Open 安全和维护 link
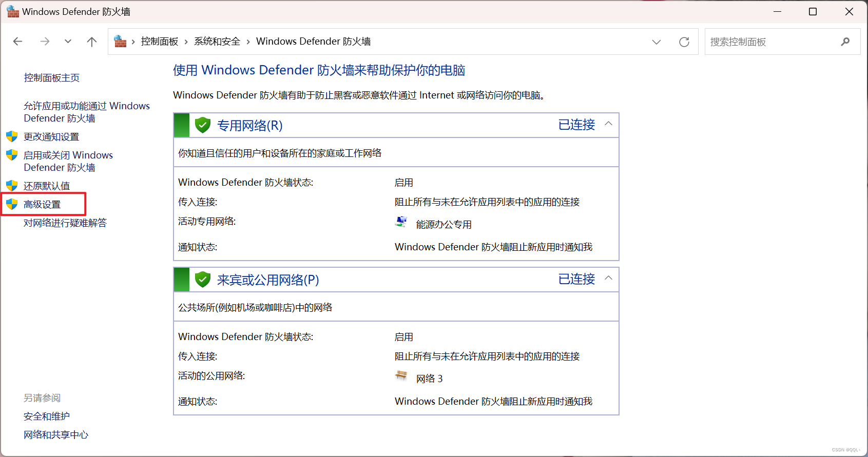Viewport: 868px width, 457px height. [x=47, y=416]
